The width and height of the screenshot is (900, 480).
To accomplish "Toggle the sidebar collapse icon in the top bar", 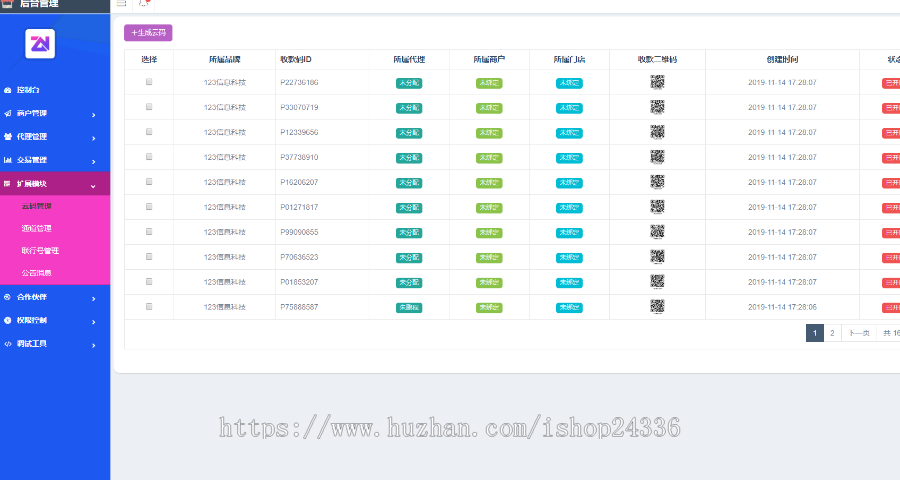I will [122, 3].
